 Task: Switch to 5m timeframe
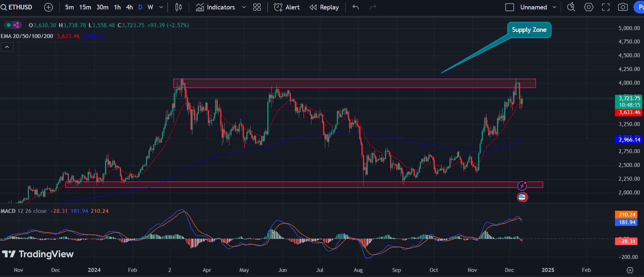click(70, 7)
